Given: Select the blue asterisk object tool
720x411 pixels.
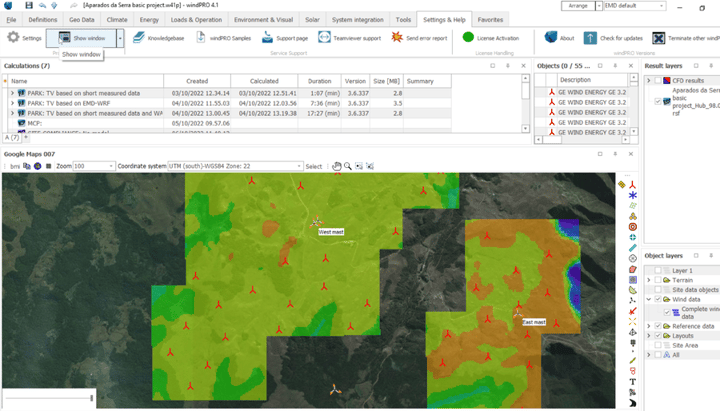Looking at the screenshot, I should [x=633, y=195].
